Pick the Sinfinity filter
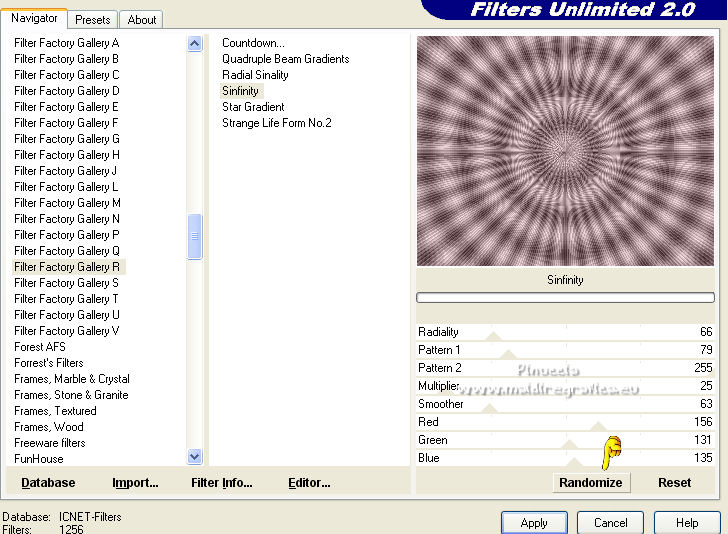The image size is (728, 534). 241,91
